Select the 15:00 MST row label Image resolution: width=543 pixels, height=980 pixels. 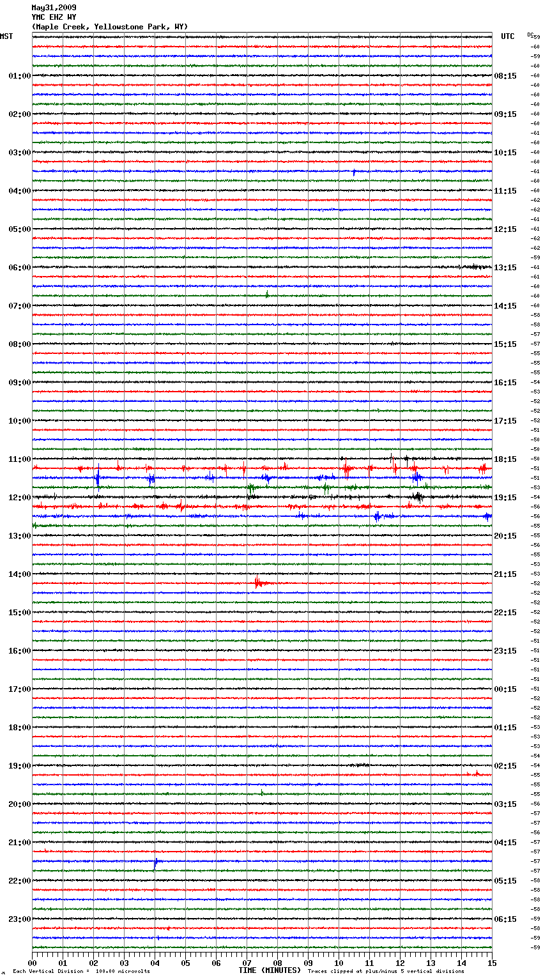point(20,613)
